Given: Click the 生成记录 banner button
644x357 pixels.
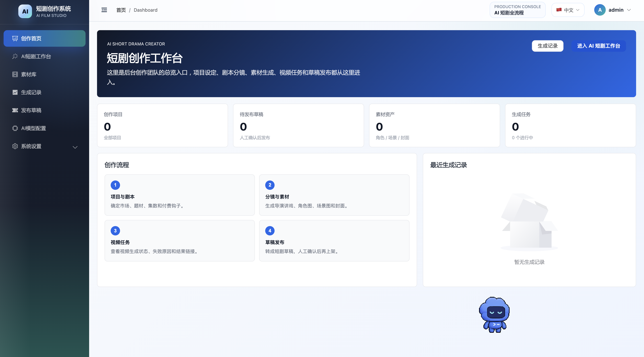Looking at the screenshot, I should click(548, 46).
